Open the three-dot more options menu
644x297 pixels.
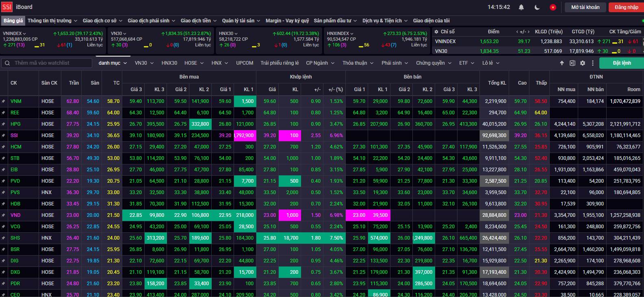coord(593,63)
